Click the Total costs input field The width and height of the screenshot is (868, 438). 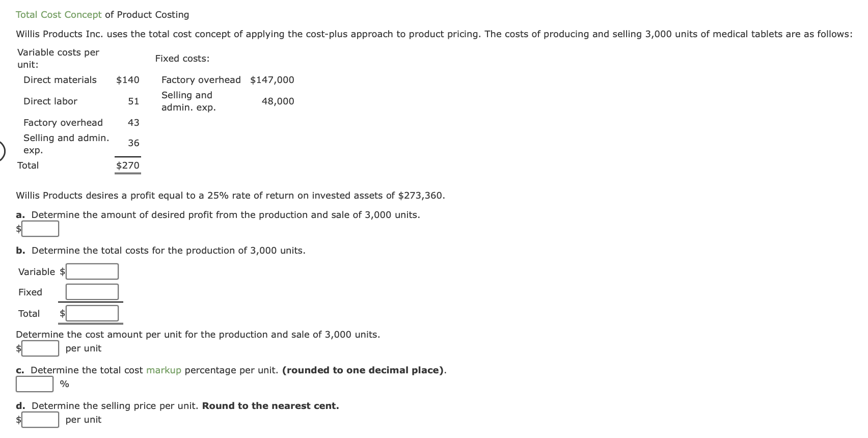pyautogui.click(x=92, y=312)
